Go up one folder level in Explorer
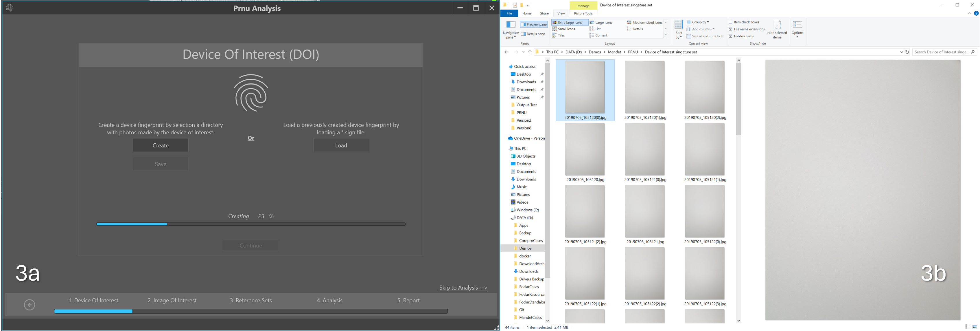This screenshot has height=331, width=980. (x=530, y=52)
